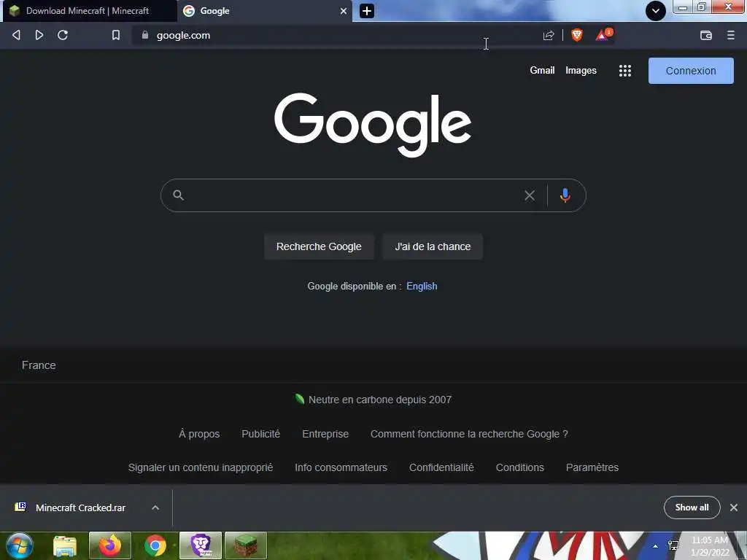Open Paramètres in the footer
This screenshot has width=747, height=560.
[592, 467]
